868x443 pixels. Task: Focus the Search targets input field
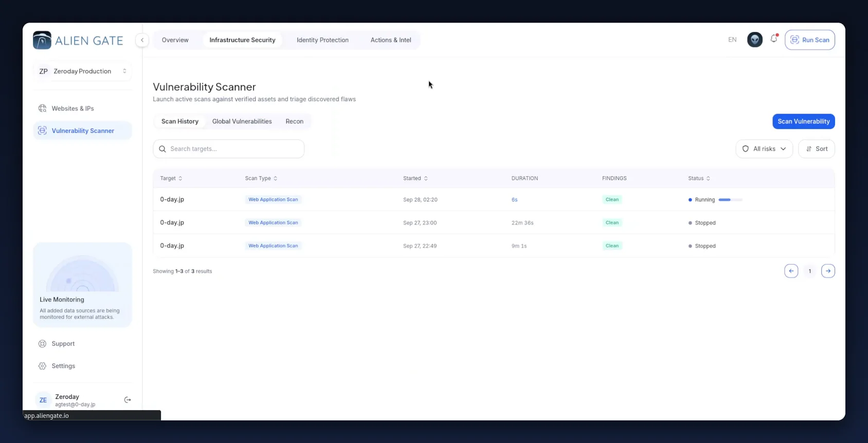[x=229, y=149]
